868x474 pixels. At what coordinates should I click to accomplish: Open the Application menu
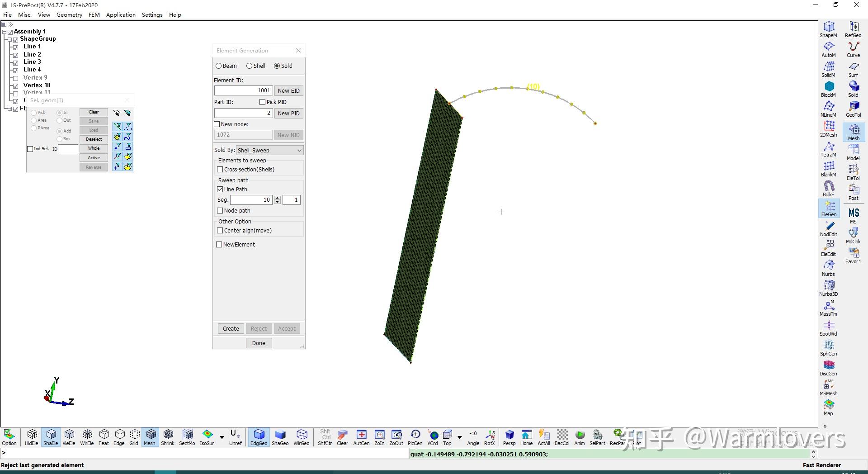point(121,15)
